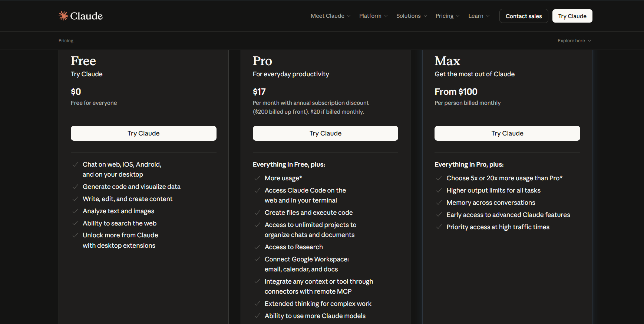The width and height of the screenshot is (644, 324).
Task: Click checkmark beside Create files and execute code
Action: coord(257,213)
